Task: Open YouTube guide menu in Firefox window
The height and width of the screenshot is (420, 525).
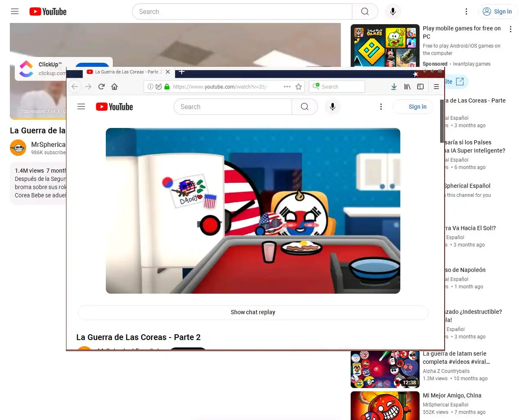Action: pos(81,107)
